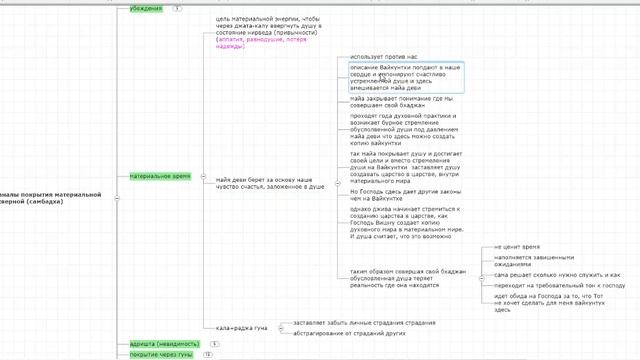
Task: Collapse the материальное время branch toggle
Action: point(203,176)
